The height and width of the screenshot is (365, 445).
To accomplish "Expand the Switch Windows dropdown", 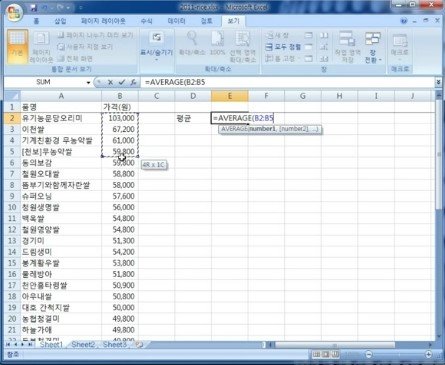I will click(x=373, y=47).
